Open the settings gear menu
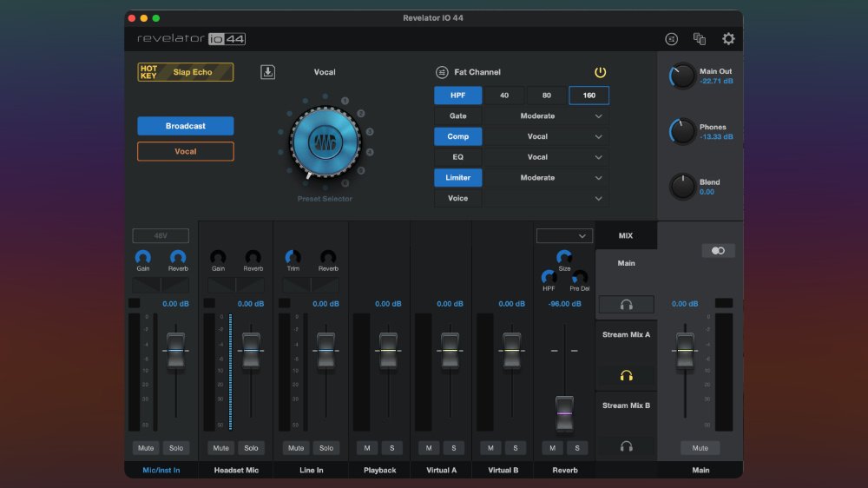Screen dimensions: 868x488 point(728,39)
